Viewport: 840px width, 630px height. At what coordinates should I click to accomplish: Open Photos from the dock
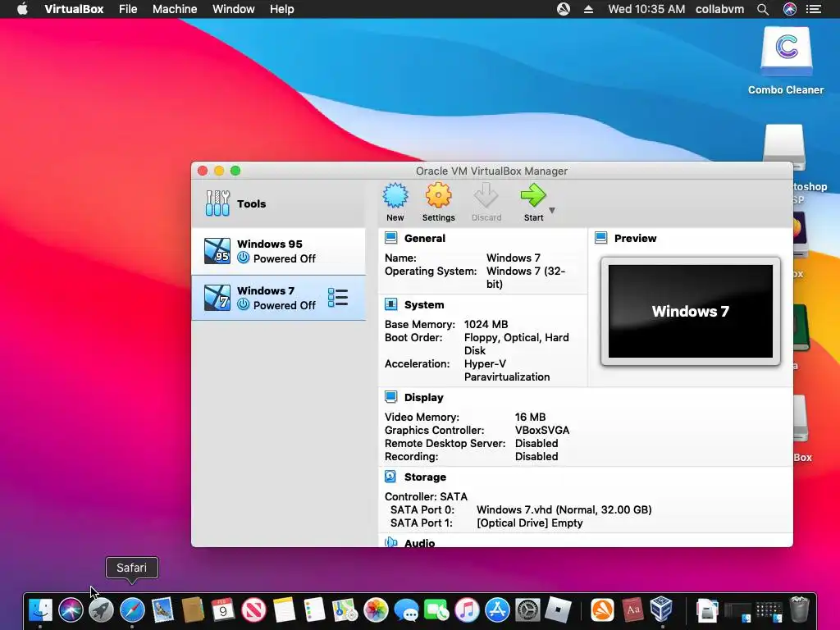(376, 609)
